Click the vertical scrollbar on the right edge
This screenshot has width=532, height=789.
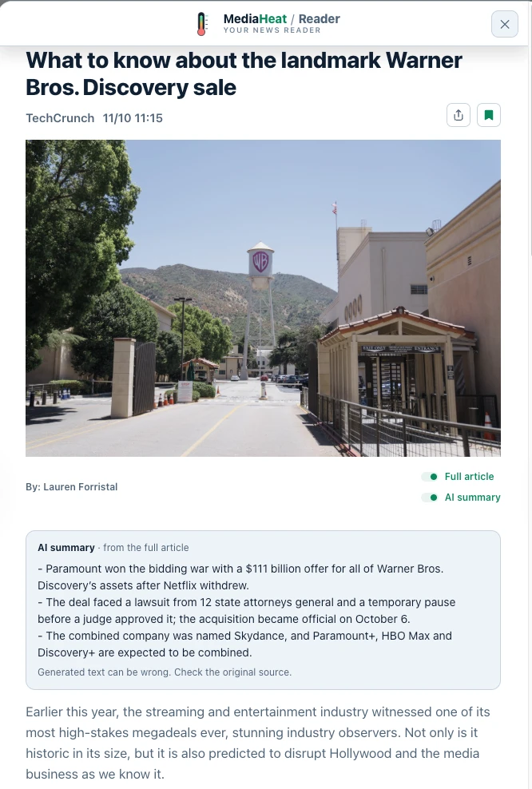pos(530,394)
